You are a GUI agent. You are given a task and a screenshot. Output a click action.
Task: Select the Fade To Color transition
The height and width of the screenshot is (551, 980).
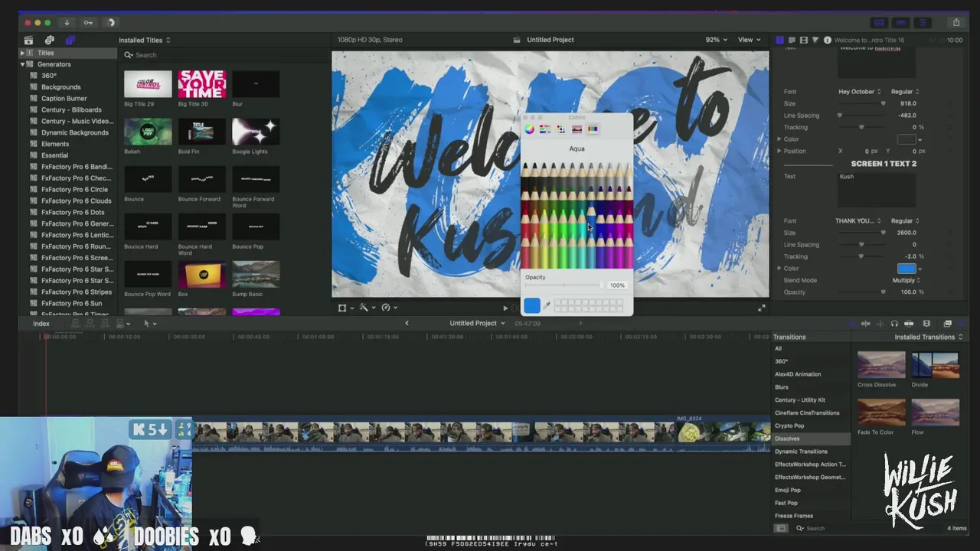tap(881, 412)
